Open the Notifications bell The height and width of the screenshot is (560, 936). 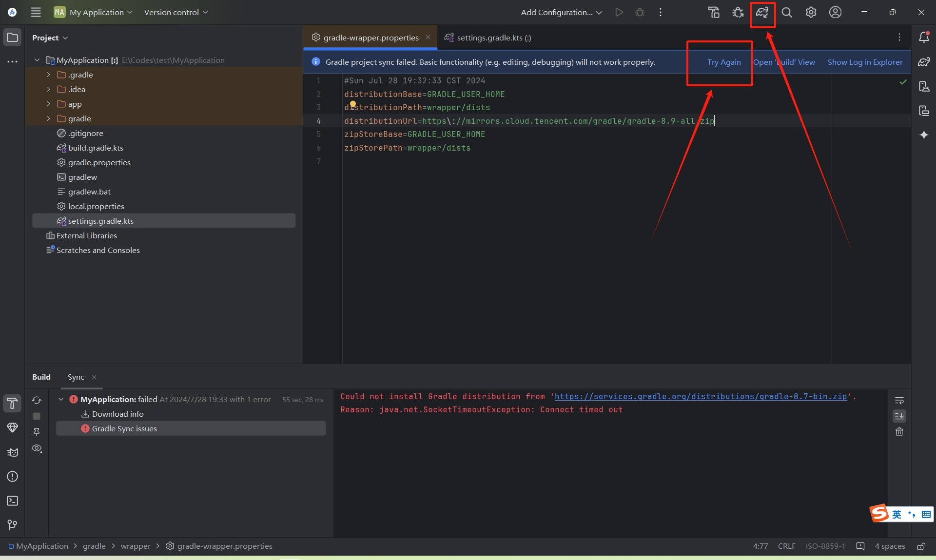[x=924, y=37]
